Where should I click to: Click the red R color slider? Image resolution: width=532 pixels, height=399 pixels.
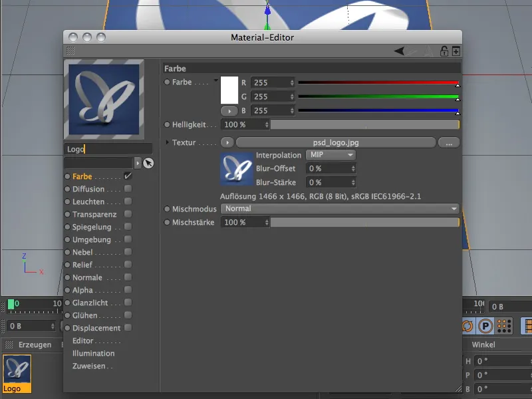click(378, 82)
